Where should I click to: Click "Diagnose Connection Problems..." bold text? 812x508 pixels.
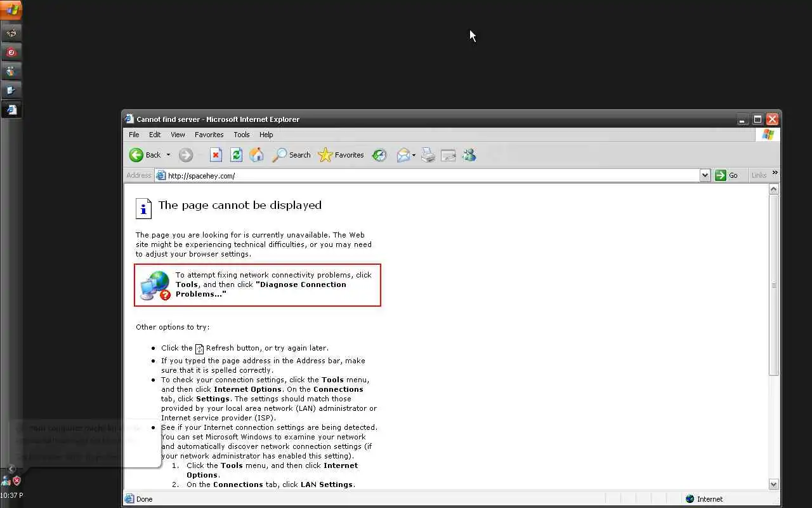(261, 289)
